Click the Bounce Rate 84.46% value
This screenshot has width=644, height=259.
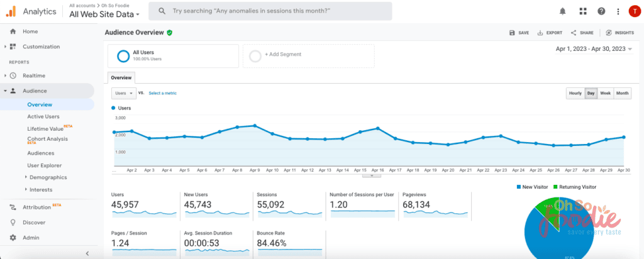point(272,243)
